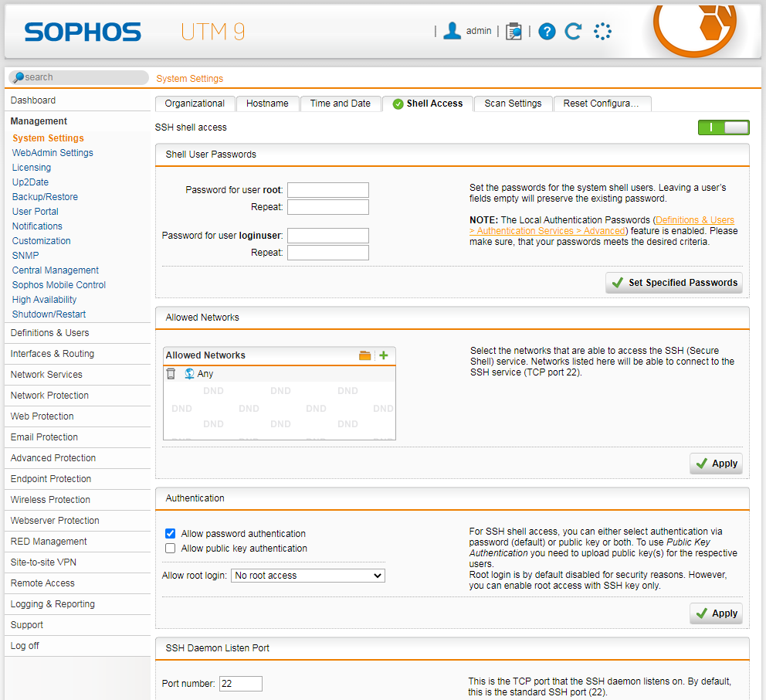Open User Portal in sidebar
766x700 pixels.
(36, 212)
